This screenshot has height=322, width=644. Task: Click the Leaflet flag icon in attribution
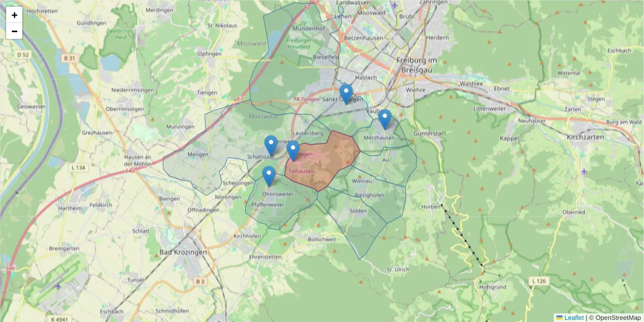pos(559,318)
